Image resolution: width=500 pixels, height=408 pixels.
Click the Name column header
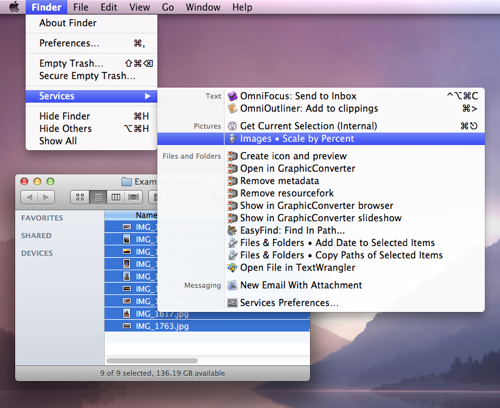146,215
